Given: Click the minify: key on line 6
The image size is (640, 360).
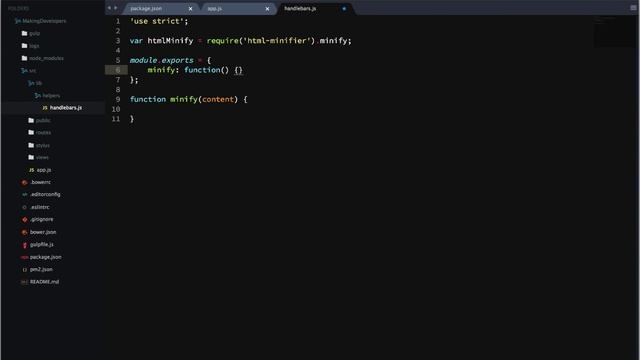Looking at the screenshot, I should tap(163, 70).
